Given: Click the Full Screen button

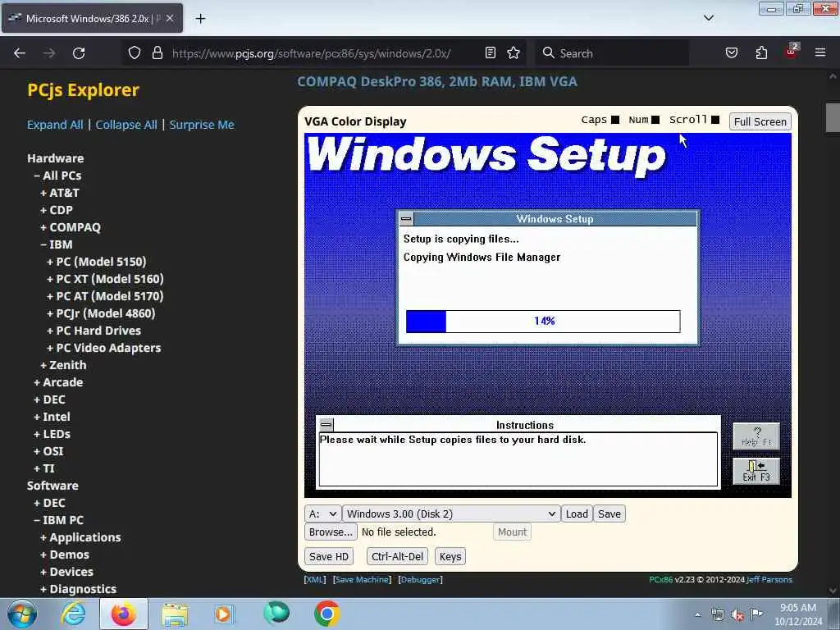Looking at the screenshot, I should coord(760,121).
